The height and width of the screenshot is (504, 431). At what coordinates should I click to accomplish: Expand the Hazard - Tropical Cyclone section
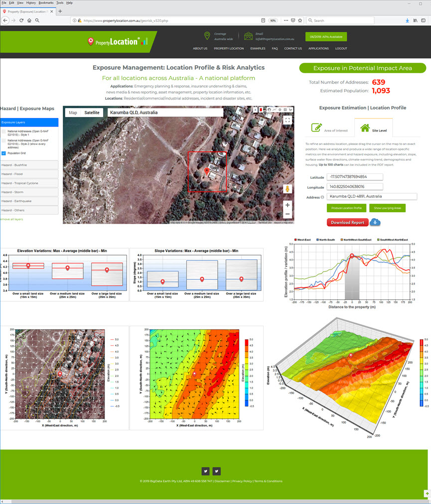coord(29,183)
